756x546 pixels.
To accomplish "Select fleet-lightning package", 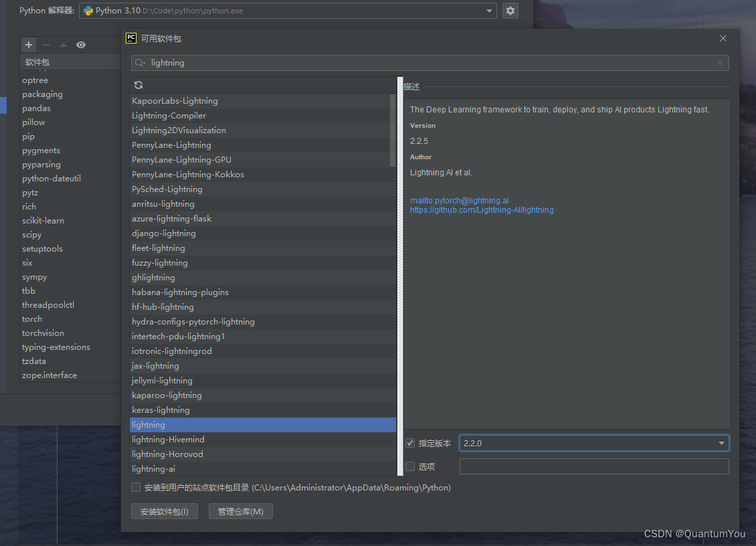I will (x=263, y=248).
